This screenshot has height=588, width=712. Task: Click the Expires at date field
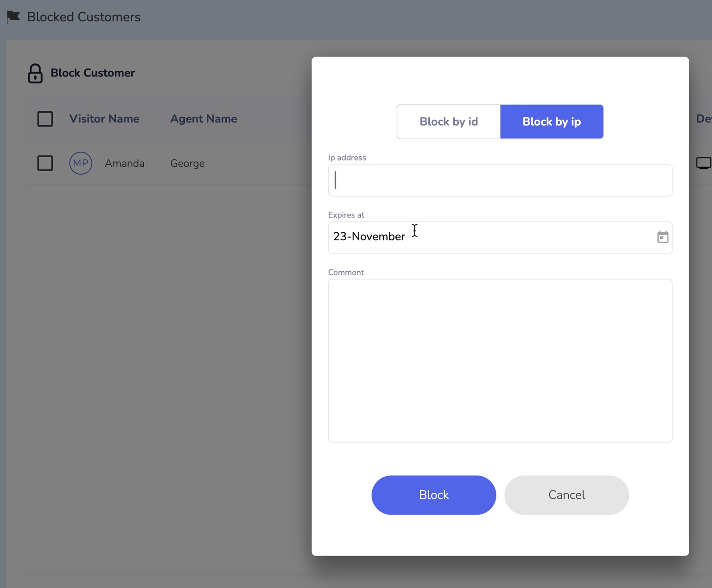tap(487, 237)
